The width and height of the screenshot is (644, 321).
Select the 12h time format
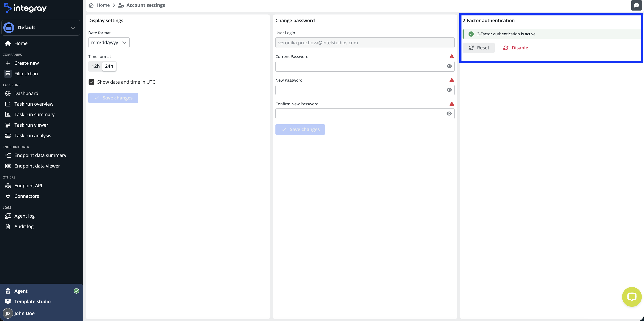[x=96, y=66]
